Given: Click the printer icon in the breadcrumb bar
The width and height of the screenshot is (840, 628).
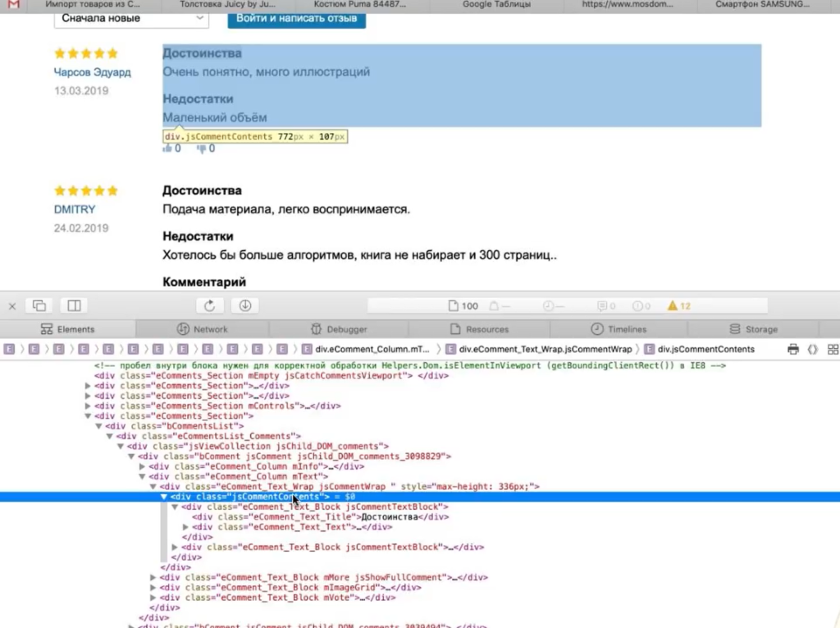Looking at the screenshot, I should click(x=792, y=350).
